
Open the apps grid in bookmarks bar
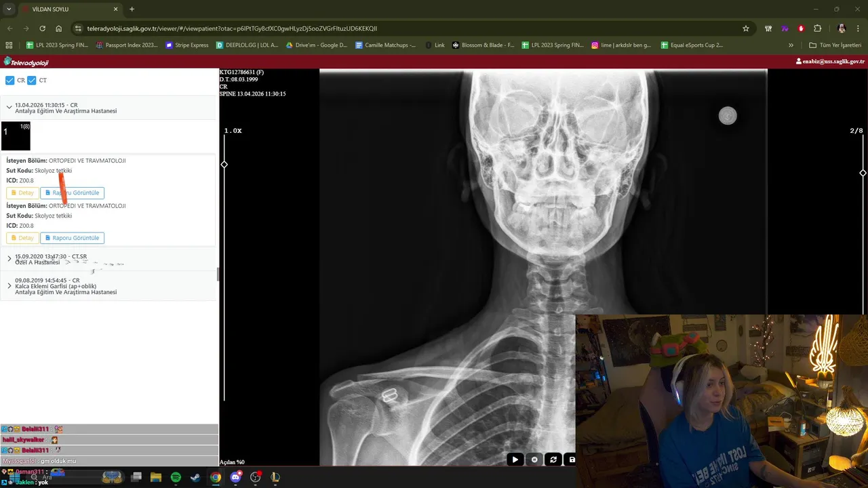pyautogui.click(x=9, y=45)
